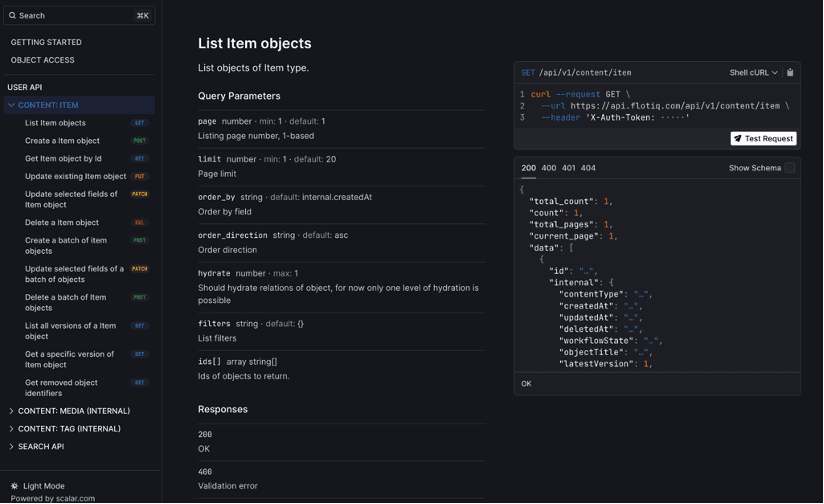Click the OK status under response body
824x504 pixels.
pos(526,384)
